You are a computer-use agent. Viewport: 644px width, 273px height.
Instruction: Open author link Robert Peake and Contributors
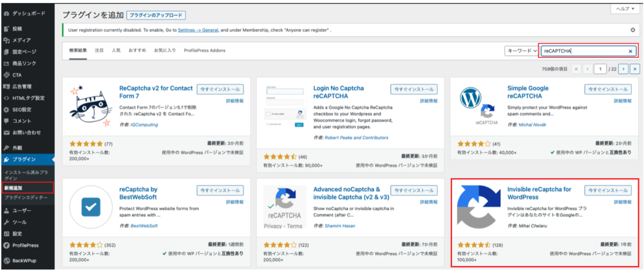click(x=356, y=138)
